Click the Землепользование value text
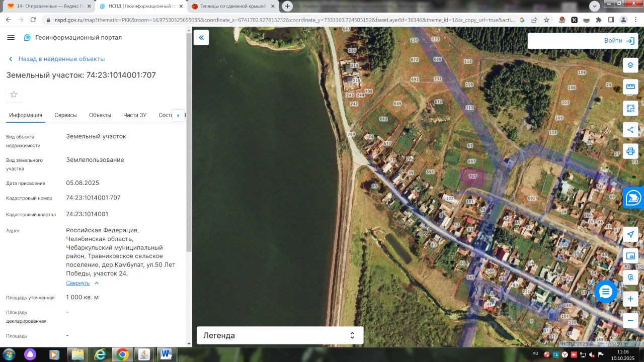Screen dimensions: 644x362 [x=95, y=160]
